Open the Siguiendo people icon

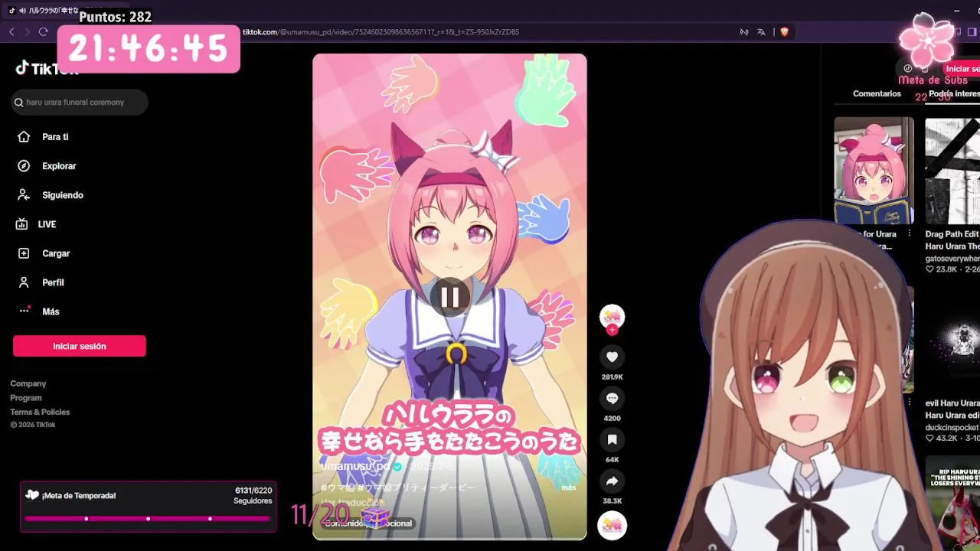(24, 195)
